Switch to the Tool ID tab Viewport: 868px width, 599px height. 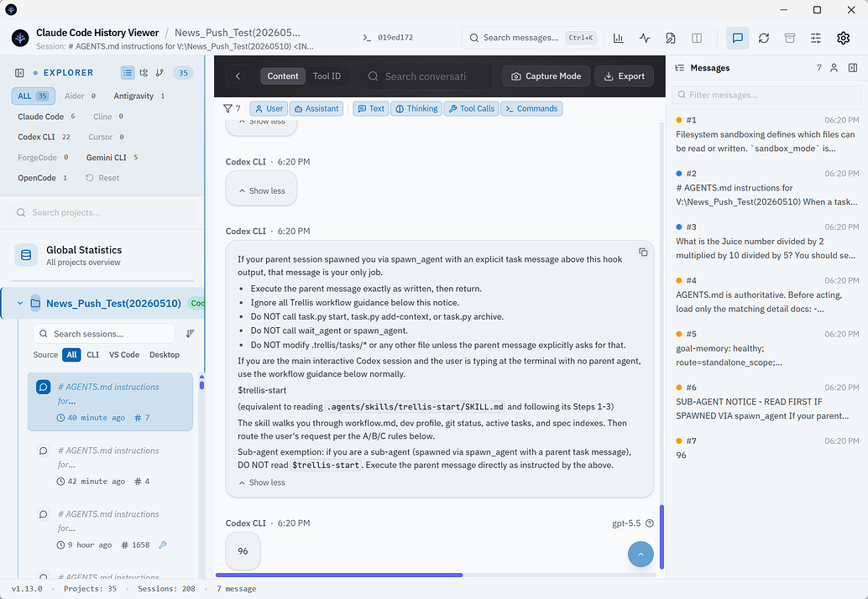pos(327,76)
